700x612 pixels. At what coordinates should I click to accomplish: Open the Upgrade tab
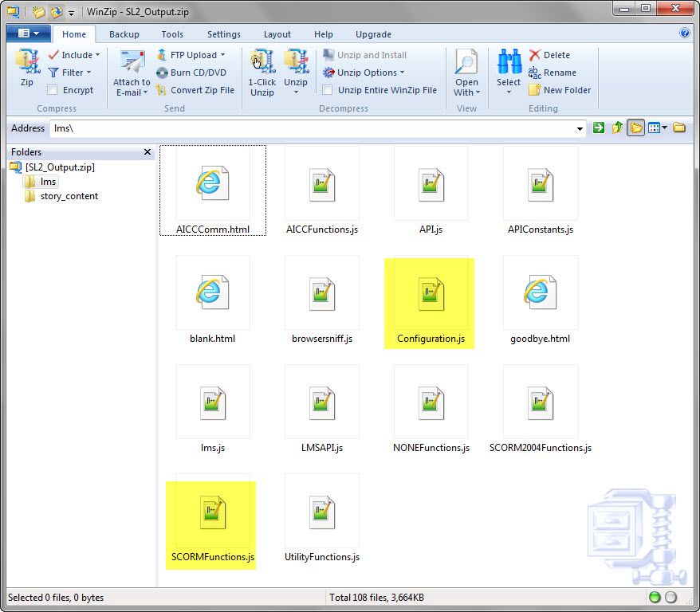pos(373,34)
